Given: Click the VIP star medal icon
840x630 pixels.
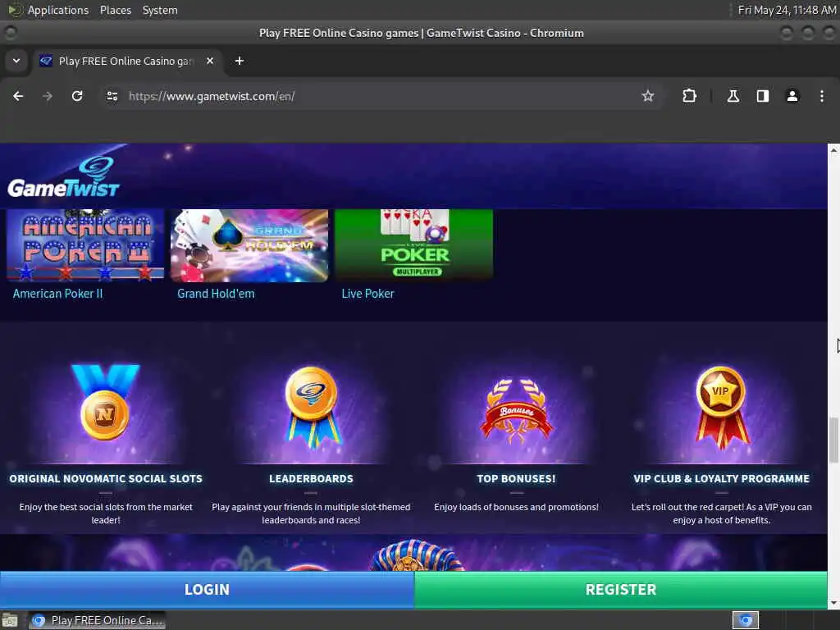Looking at the screenshot, I should point(721,407).
